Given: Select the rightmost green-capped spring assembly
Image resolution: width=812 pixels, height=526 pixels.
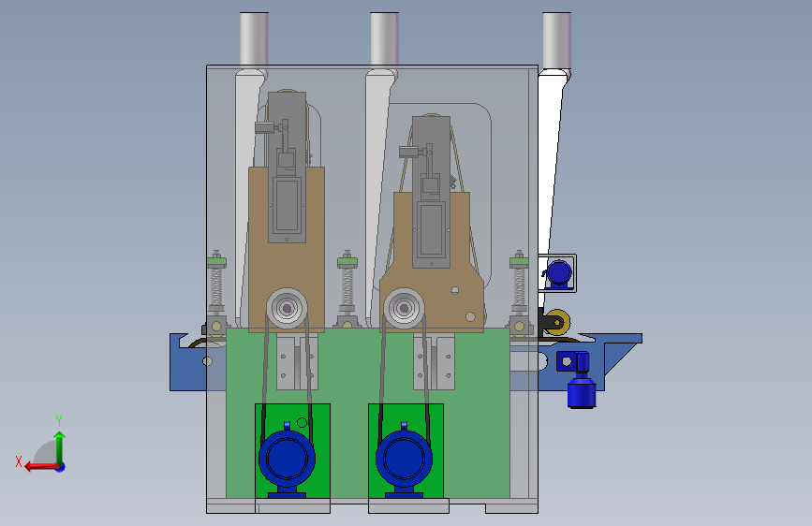Looking at the screenshot, I should 519,293.
